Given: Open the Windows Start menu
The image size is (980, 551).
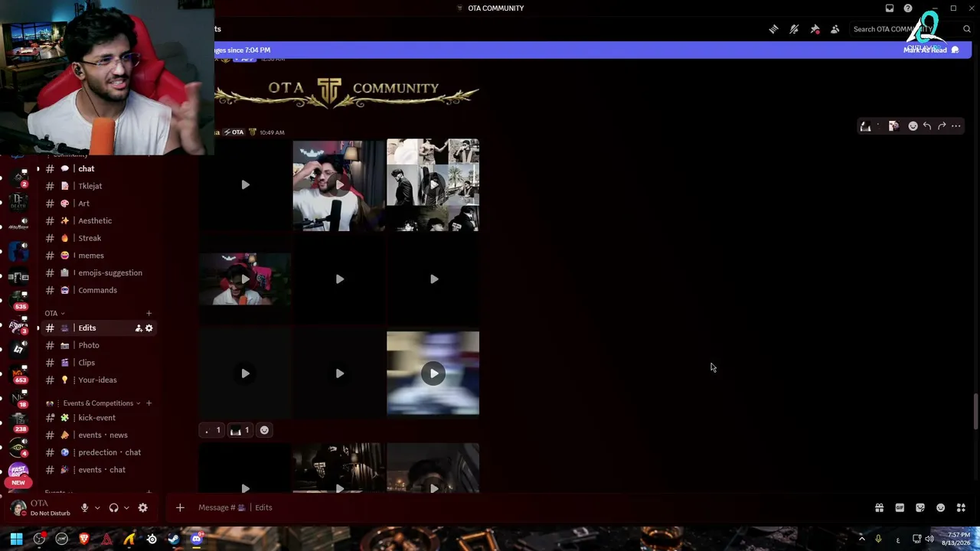Looking at the screenshot, I should (16, 539).
